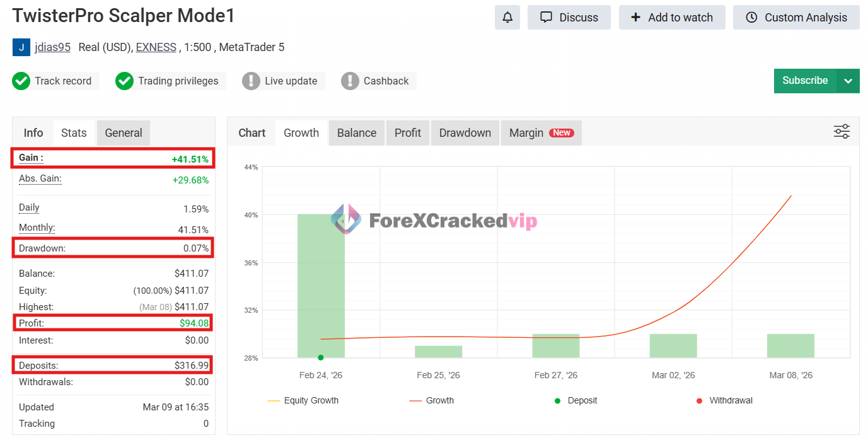Image resolution: width=868 pixels, height=440 pixels.
Task: Open the General info tab
Action: coord(123,133)
